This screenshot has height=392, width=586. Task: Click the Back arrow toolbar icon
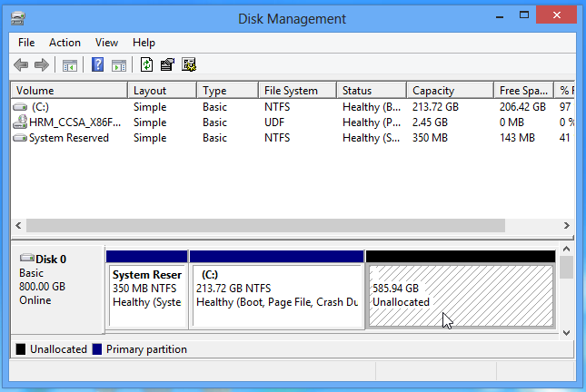click(21, 64)
